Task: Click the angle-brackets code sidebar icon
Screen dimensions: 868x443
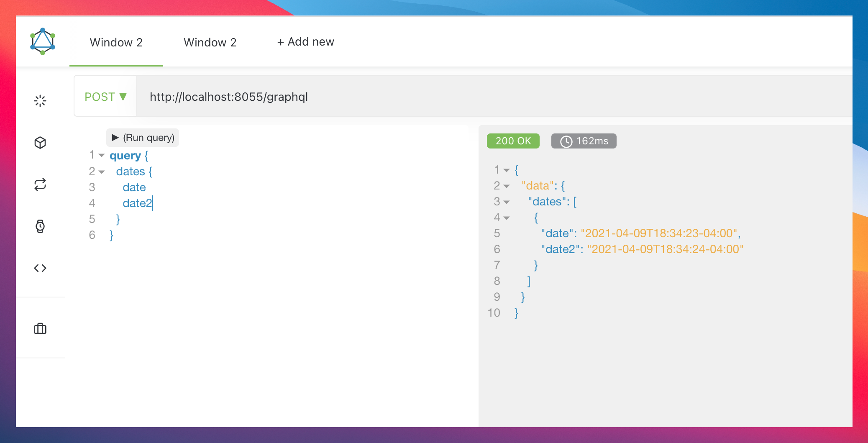Action: coord(40,268)
